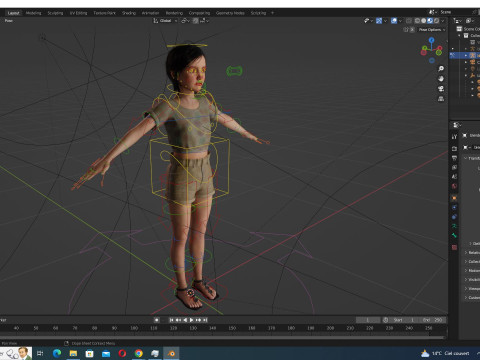This screenshot has height=360, width=480.
Task: Switch perspective/orthographic view icon
Action: pos(441,99)
